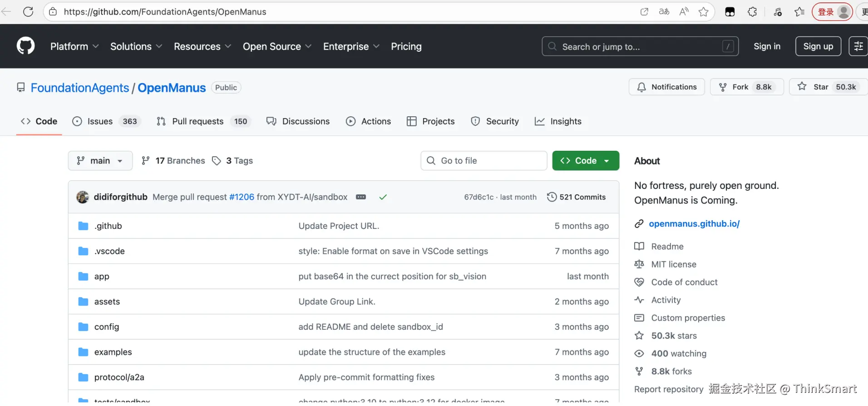Click the GitHub logo icon
The height and width of the screenshot is (406, 868).
point(25,46)
